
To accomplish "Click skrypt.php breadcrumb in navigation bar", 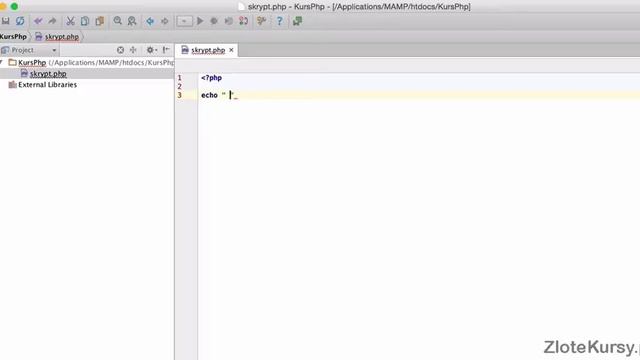I will pos(57,37).
